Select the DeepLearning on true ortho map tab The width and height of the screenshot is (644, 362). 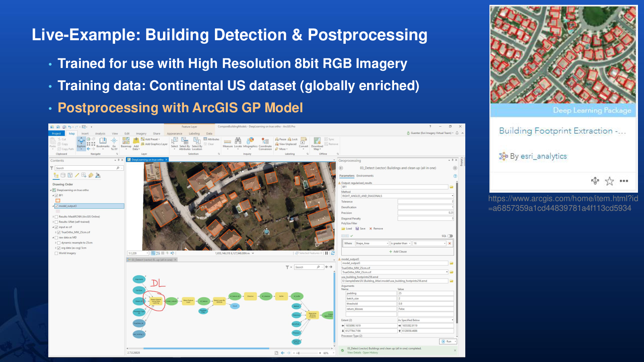coord(147,160)
